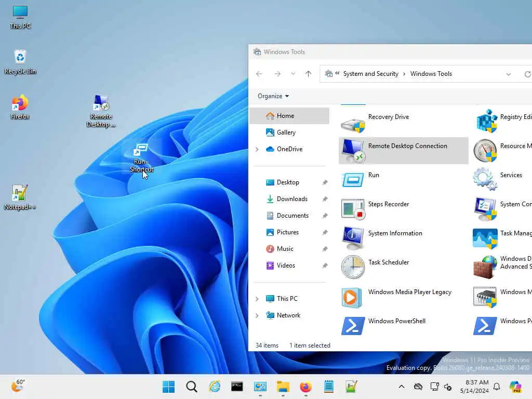The image size is (532, 399).
Task: Open the blue notepad taskbar icon
Action: [328, 387]
